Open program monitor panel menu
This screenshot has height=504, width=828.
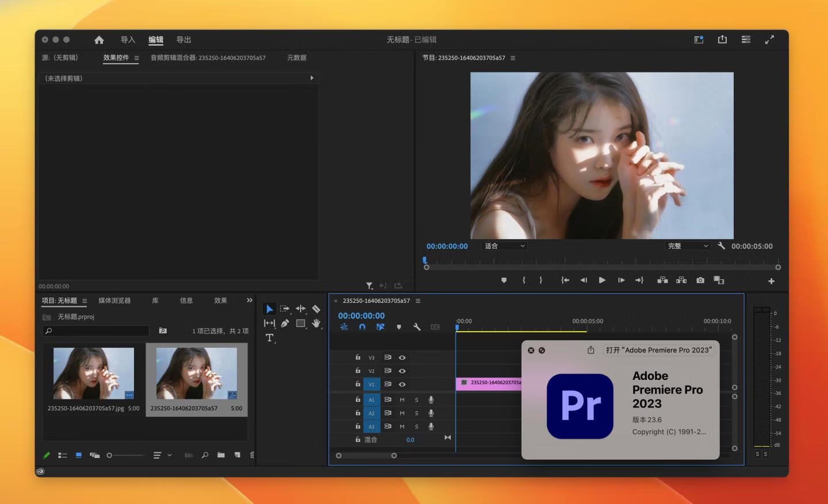tap(512, 58)
